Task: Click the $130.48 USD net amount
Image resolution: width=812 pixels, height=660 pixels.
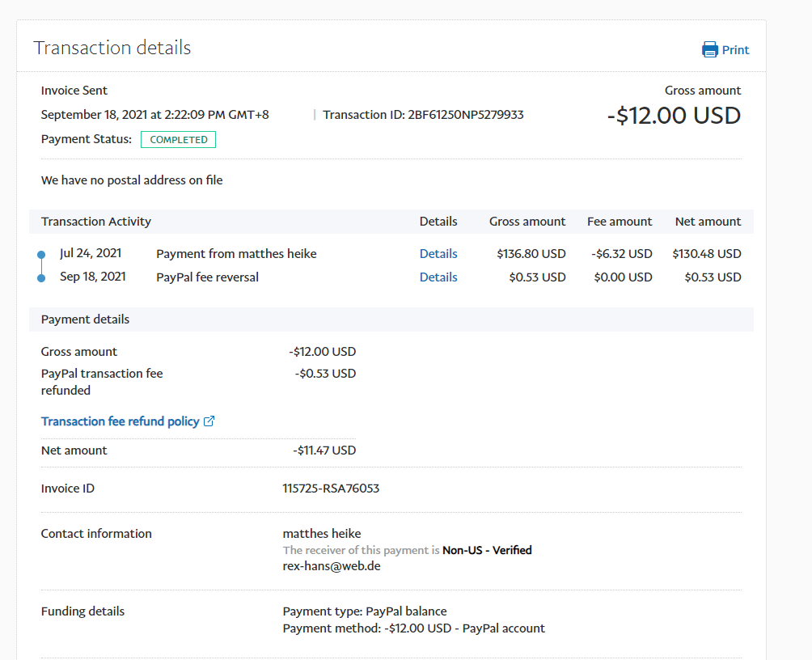Action: pyautogui.click(x=706, y=254)
